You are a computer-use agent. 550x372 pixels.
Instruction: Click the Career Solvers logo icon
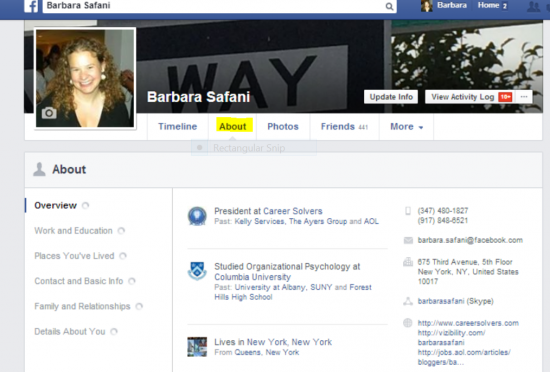pos(197,216)
